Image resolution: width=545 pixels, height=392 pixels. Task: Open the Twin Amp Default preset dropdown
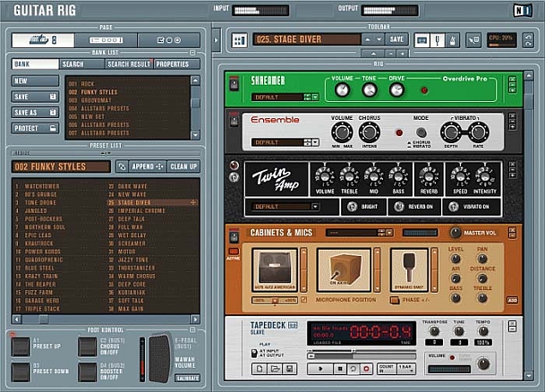[x=315, y=207]
